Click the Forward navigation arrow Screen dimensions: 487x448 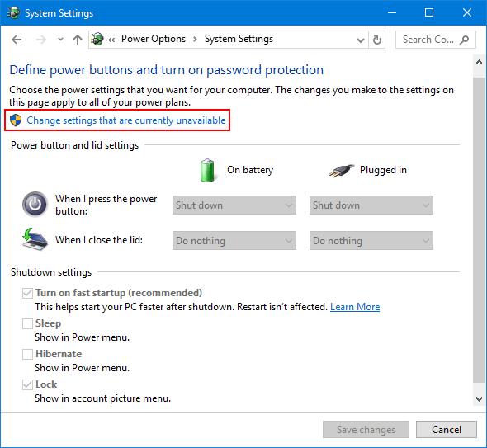[x=41, y=40]
